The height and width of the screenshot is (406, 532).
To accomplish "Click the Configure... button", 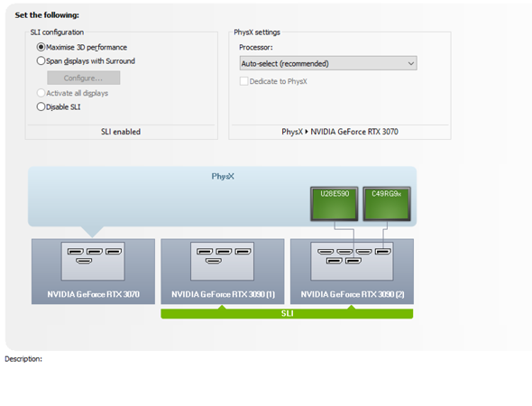I will 84,78.
